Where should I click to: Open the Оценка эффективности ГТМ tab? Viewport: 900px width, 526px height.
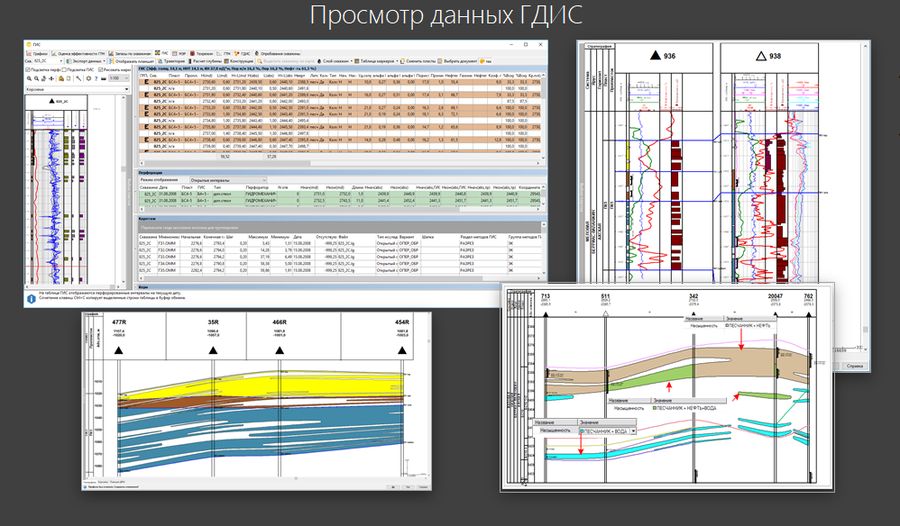tap(79, 53)
